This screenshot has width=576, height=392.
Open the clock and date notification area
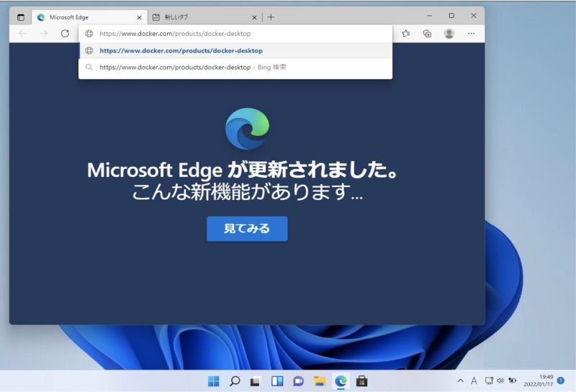[x=538, y=380]
